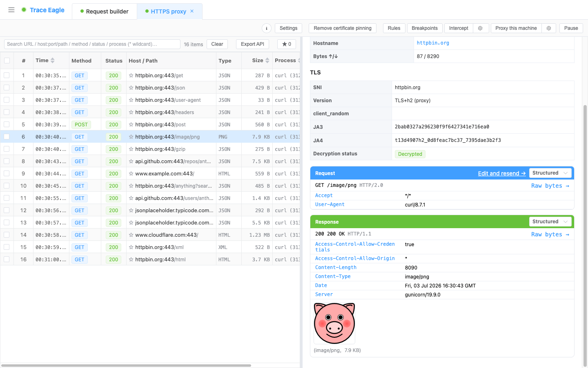This screenshot has height=368, width=588.
Task: Click the pig image preview thumbnail
Action: (x=334, y=323)
